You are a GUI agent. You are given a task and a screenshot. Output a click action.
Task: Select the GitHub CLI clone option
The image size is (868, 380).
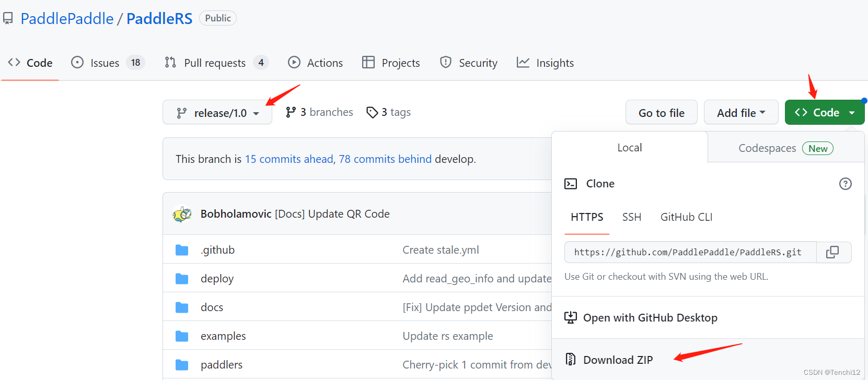pos(687,217)
